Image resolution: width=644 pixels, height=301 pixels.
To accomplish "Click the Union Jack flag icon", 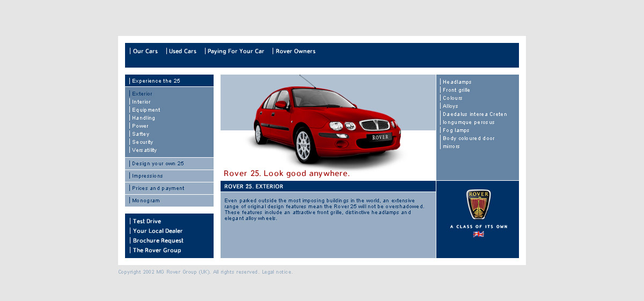I will (x=478, y=234).
